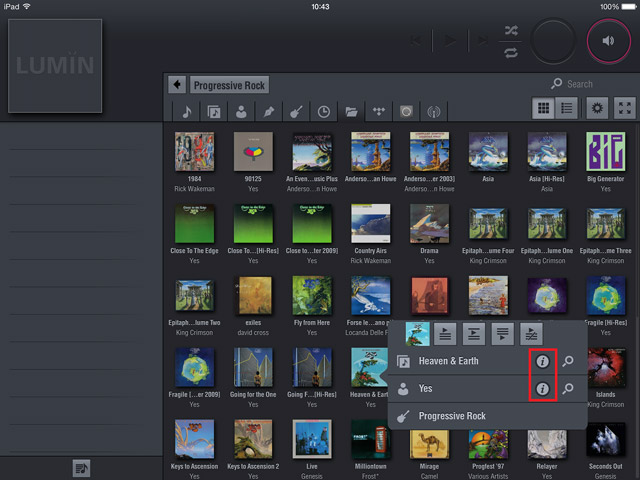Click the Heaven & Earth thumbnail in popup
The height and width of the screenshot is (480, 640).
(417, 333)
